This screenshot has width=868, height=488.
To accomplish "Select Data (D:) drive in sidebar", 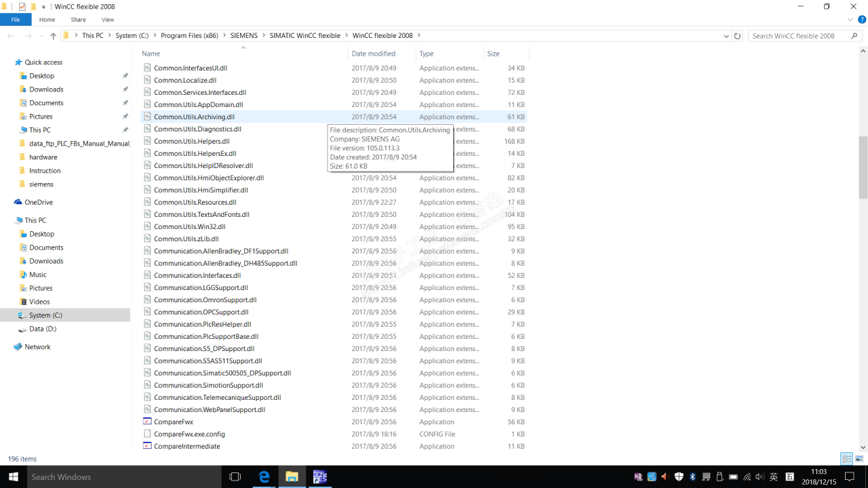I will (42, 329).
